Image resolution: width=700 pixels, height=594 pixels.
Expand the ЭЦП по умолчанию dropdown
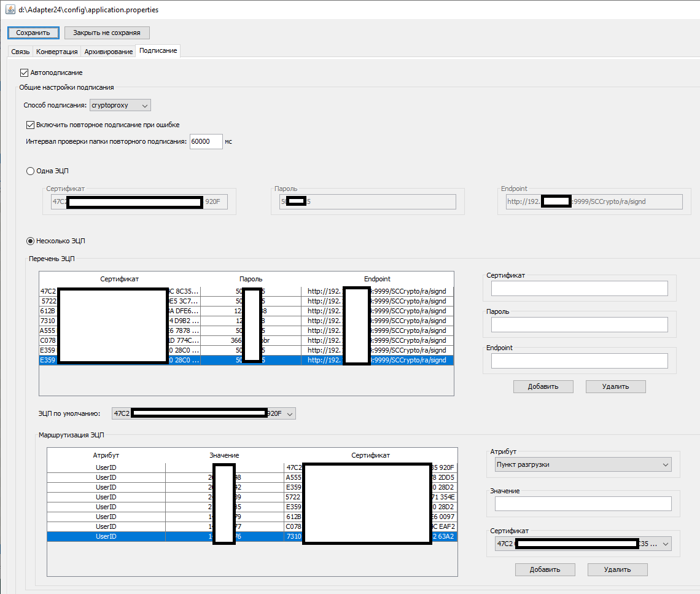point(290,413)
